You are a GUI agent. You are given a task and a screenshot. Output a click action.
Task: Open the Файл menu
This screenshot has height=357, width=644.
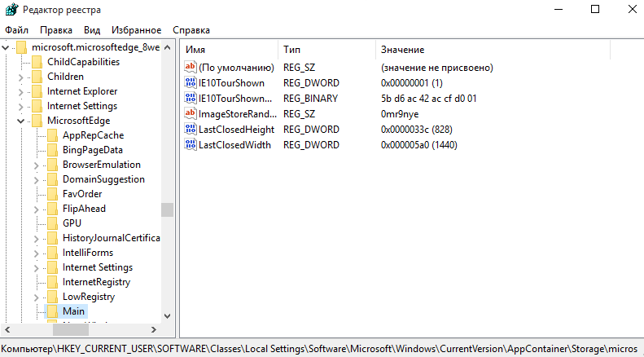[x=16, y=29]
